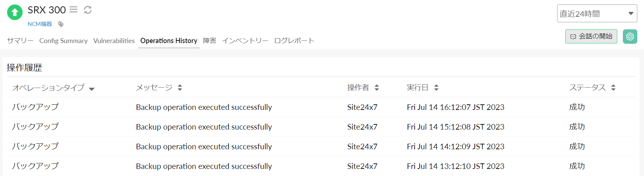View the ログレポート tab

tap(294, 41)
